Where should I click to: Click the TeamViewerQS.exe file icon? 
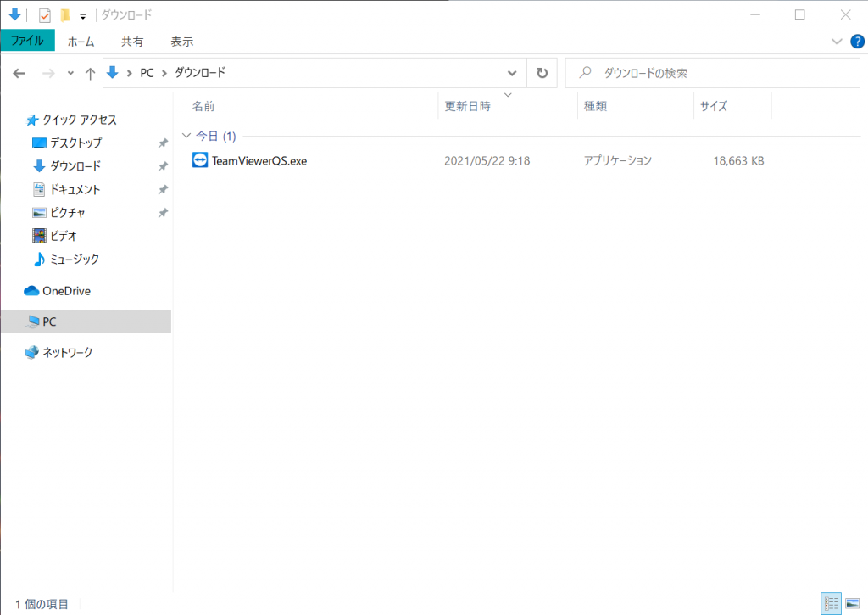(200, 160)
